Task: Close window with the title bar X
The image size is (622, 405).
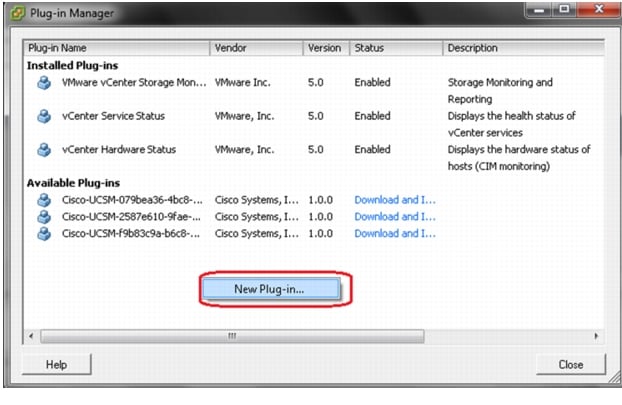Action: pyautogui.click(x=599, y=9)
